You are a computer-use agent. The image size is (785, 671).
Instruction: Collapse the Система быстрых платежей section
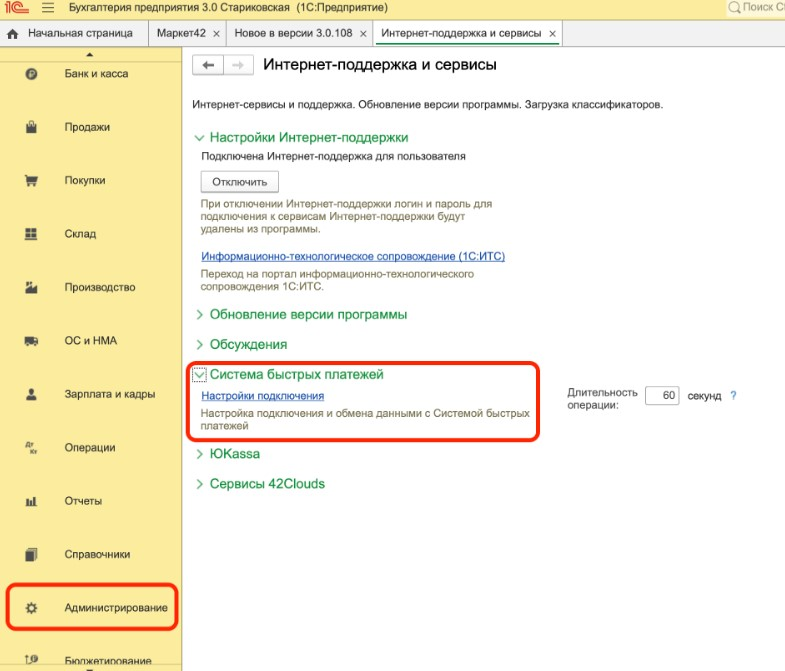point(199,375)
